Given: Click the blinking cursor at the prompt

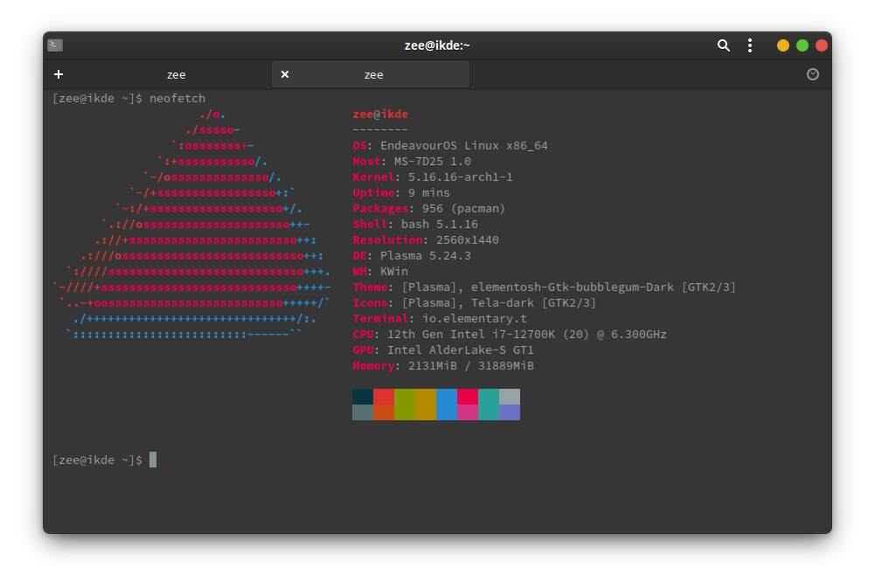Looking at the screenshot, I should [x=152, y=459].
